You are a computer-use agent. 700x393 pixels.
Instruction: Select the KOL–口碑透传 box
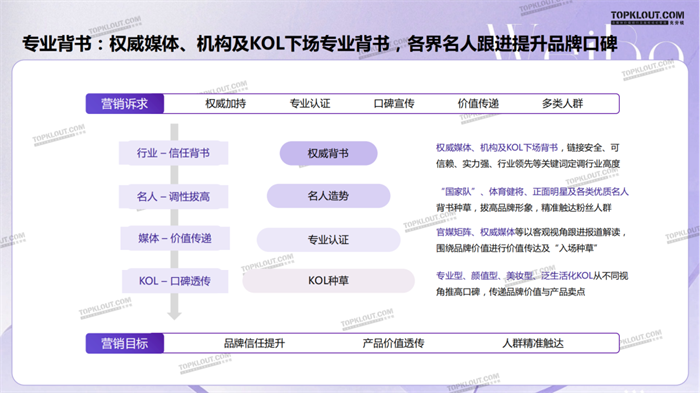click(175, 281)
